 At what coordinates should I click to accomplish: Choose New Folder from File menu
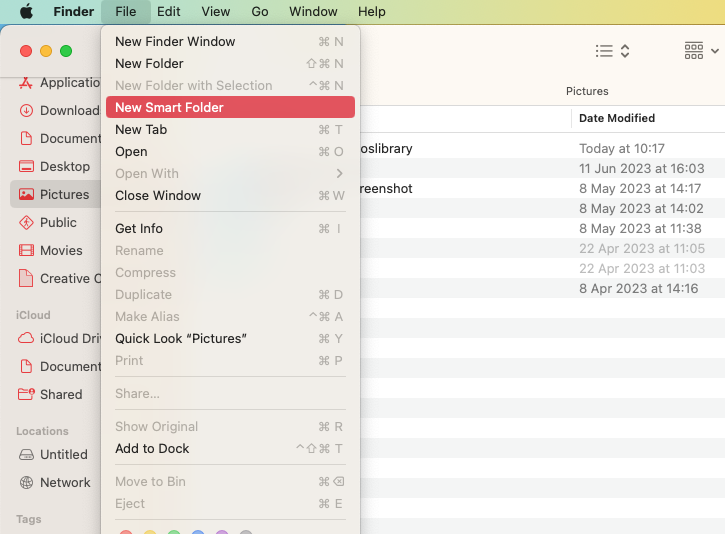[x=230, y=63]
